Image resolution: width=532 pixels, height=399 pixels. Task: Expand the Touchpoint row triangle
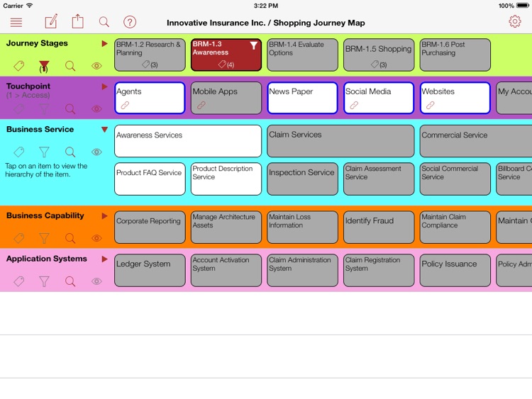pos(104,86)
